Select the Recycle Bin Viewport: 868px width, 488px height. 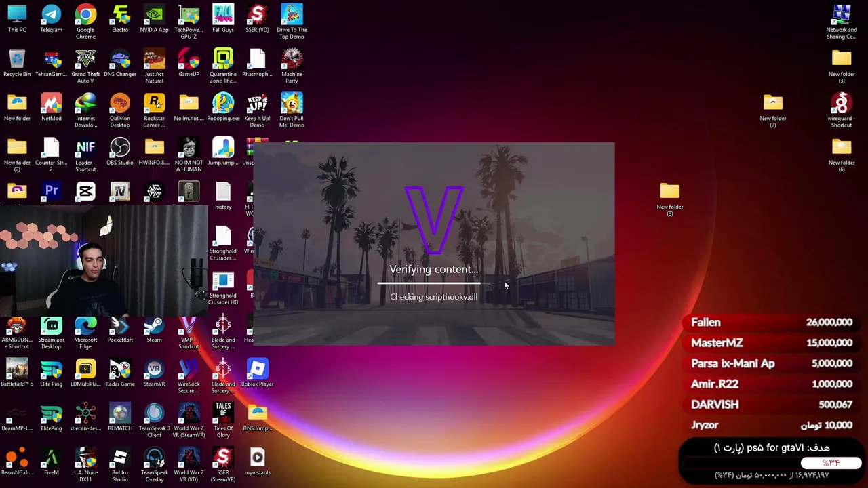tap(17, 63)
